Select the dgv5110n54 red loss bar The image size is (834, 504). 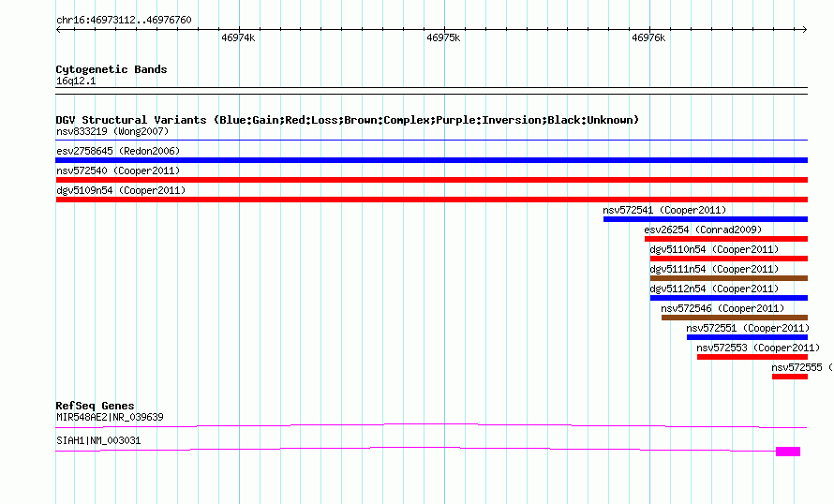[x=729, y=259]
